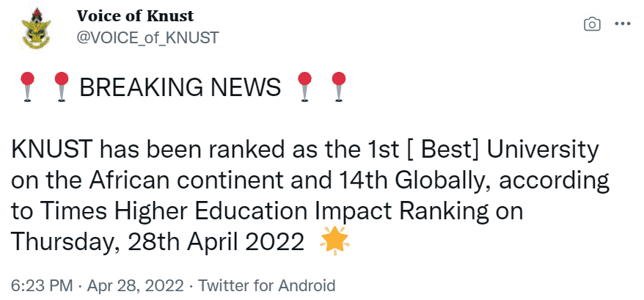Open the Voice of Knust display name

(135, 16)
